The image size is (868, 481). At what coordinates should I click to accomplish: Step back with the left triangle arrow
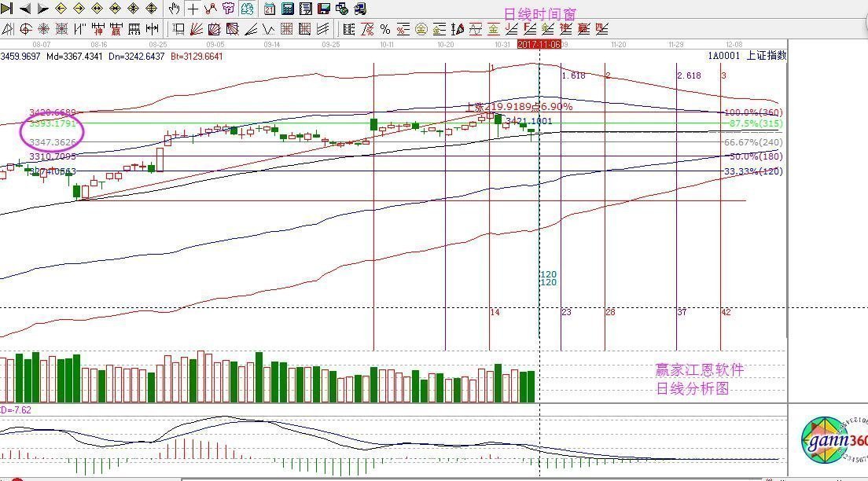coord(25,9)
